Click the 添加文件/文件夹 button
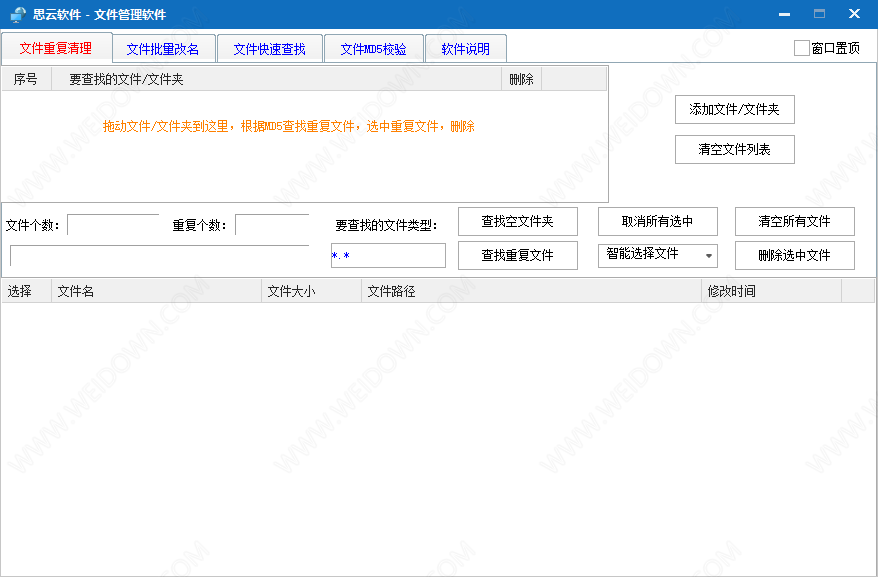Screen dimensions: 878x577 pyautogui.click(x=735, y=109)
